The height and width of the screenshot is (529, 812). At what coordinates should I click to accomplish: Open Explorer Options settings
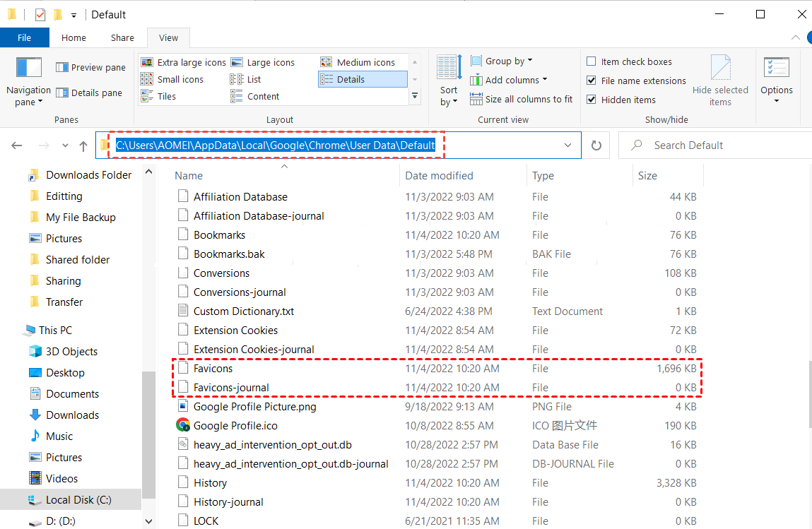coord(777,80)
